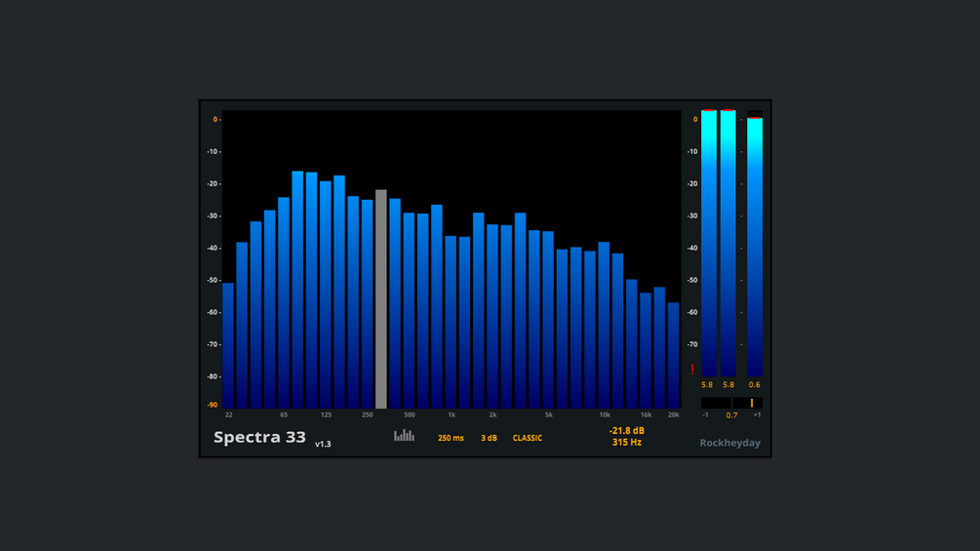Select the highlighted gray 315 Hz bar
980x551 pixels.
click(380, 299)
